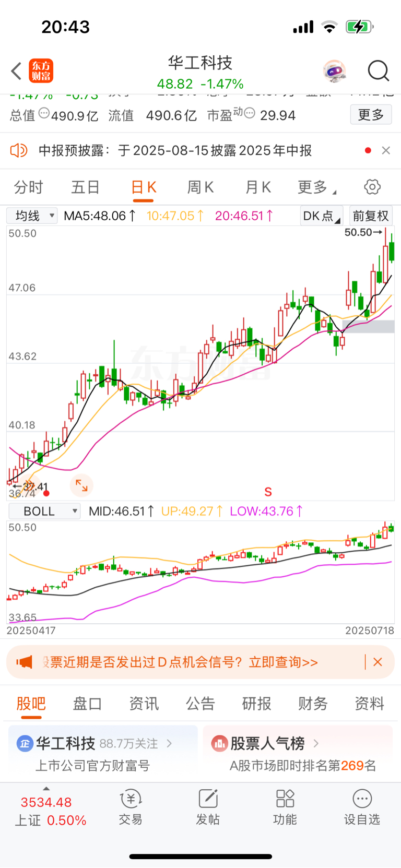
Task: Tap the BOLL MID:46.51 value
Action: [122, 511]
